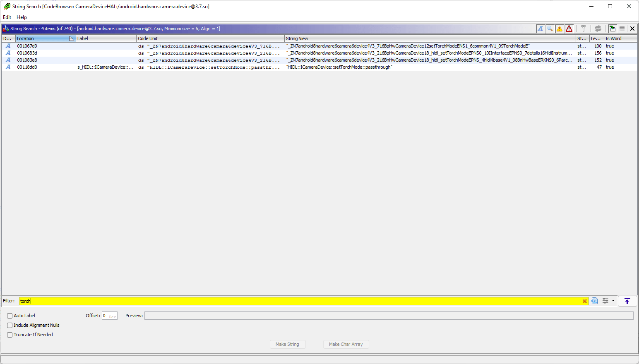Image resolution: width=639 pixels, height=364 pixels.
Task: Click the magnifying glass undefined strings icon
Action: point(550,29)
